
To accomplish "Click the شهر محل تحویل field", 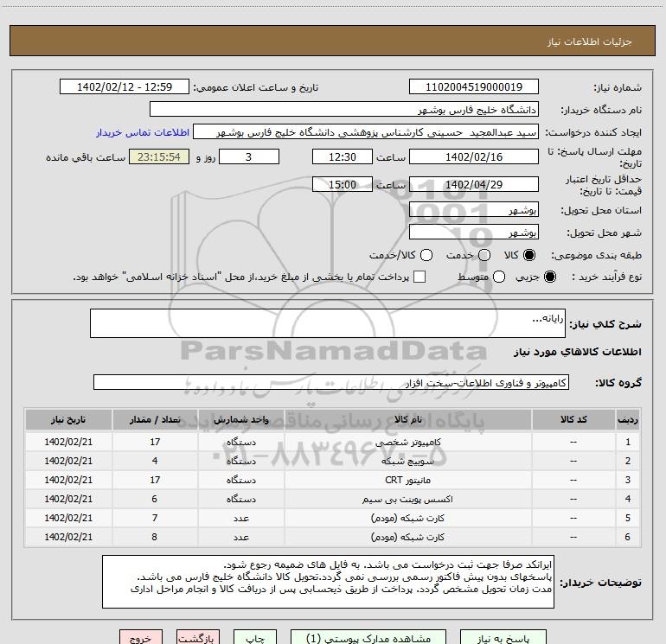I will point(474,233).
